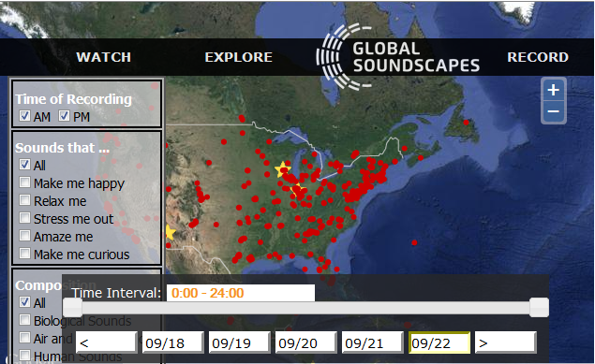Click the right handle of the time slider
This screenshot has width=595, height=364.
[x=539, y=307]
